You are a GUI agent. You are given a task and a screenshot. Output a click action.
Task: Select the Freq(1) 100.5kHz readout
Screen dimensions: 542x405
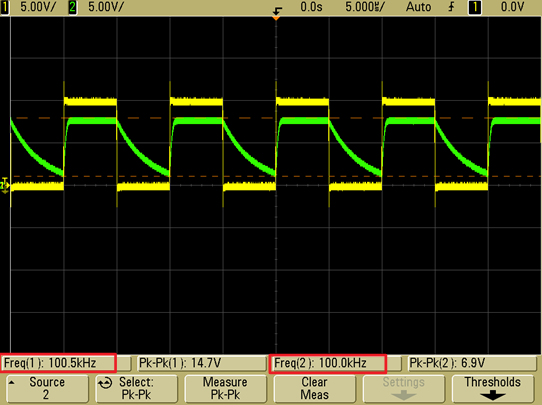pos(58,363)
